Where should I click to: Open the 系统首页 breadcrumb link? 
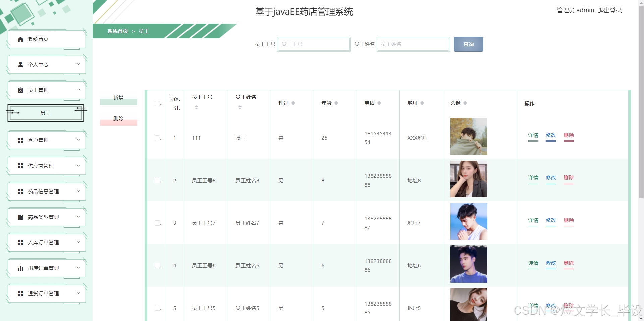click(x=117, y=31)
